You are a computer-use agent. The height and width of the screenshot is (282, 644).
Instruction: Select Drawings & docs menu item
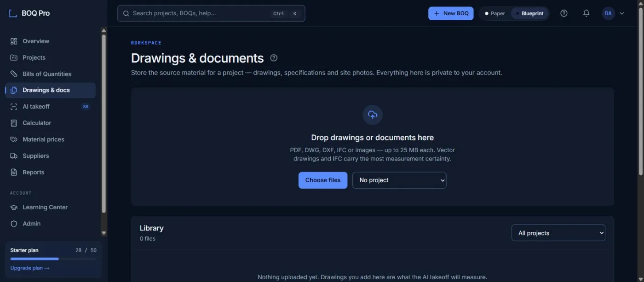tap(50, 90)
